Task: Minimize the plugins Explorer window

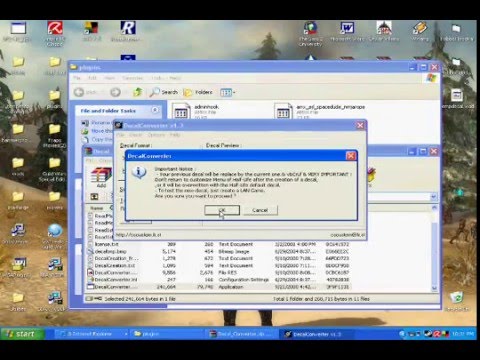Action: coord(413,67)
